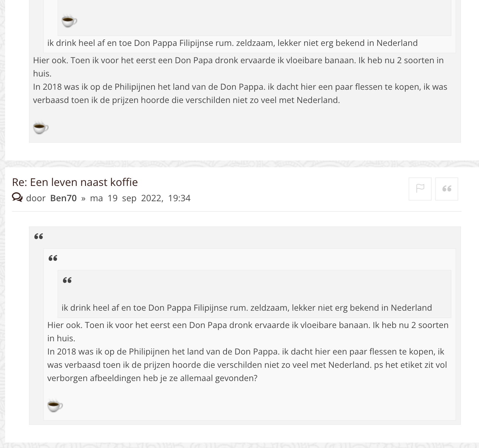Open the 'Re: Een leven naast koffie' post title
Viewport: 479px width, 448px height.
pyautogui.click(x=75, y=182)
